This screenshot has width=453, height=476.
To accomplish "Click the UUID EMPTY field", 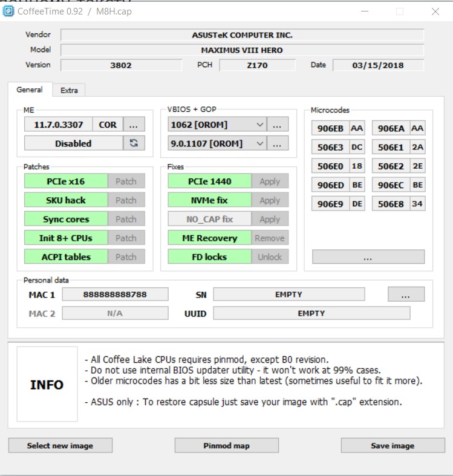I will coord(311,313).
